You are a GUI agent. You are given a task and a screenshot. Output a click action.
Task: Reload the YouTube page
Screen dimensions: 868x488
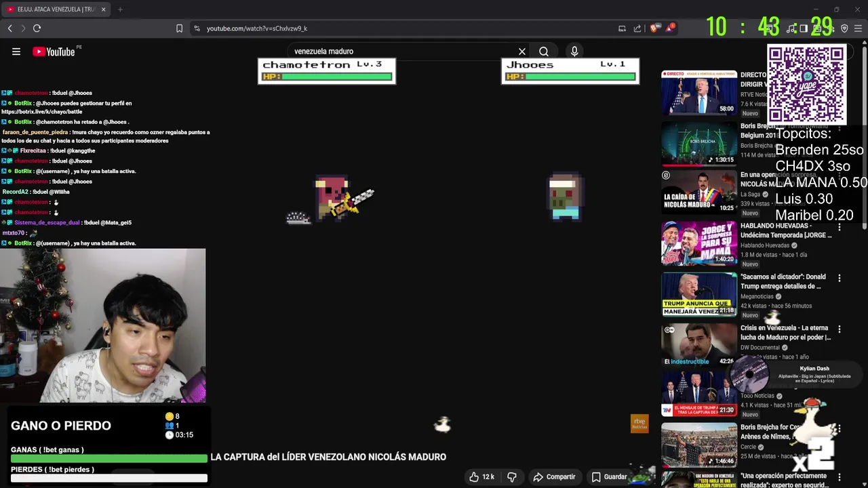click(x=37, y=28)
